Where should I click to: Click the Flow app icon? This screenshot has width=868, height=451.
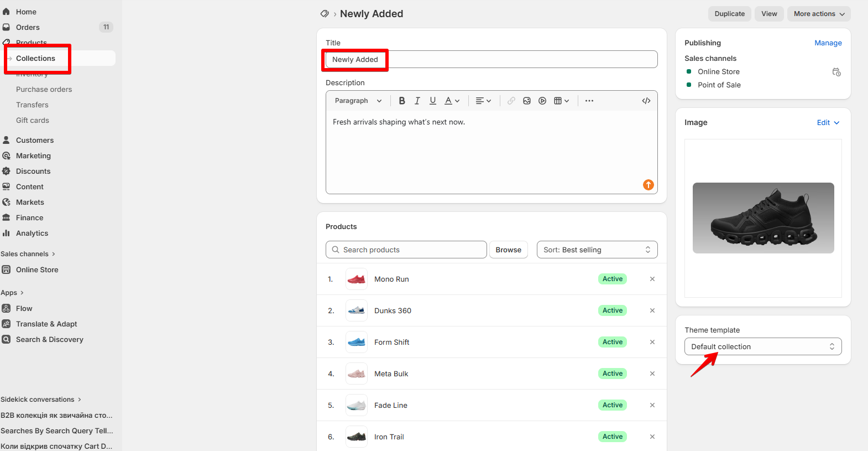pos(6,308)
